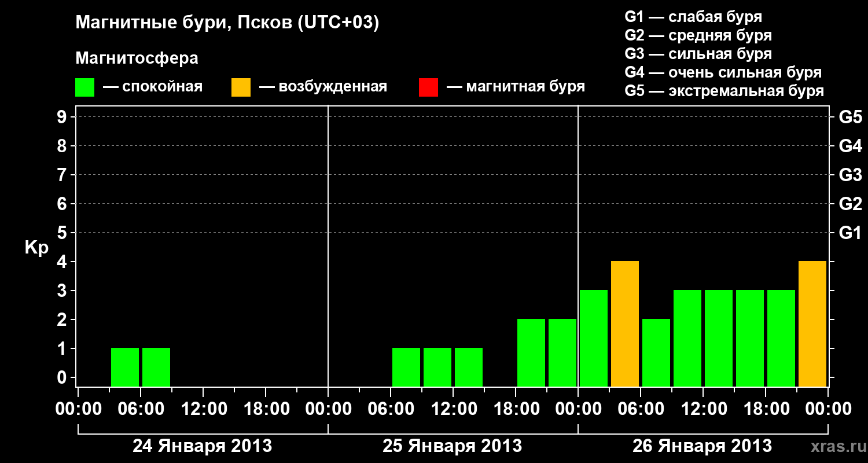Click the G3 label on the right axis
This screenshot has width=868, height=463.
pos(851,175)
